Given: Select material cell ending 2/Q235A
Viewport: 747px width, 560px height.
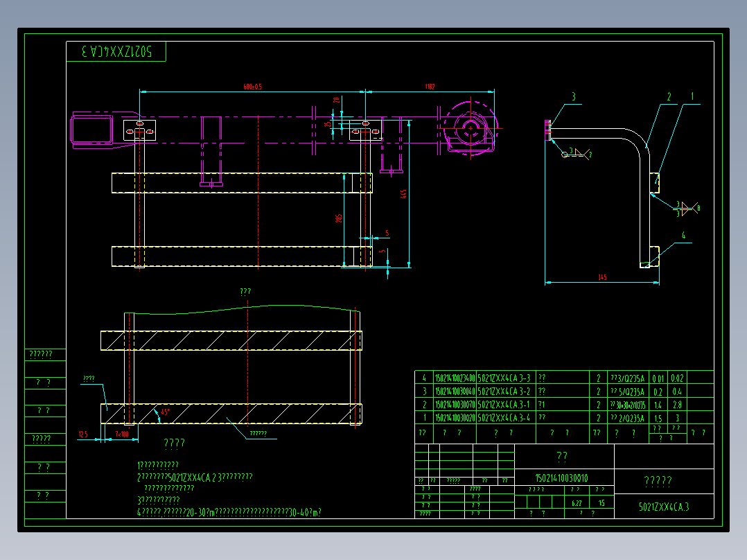Looking at the screenshot, I should pos(627,418).
